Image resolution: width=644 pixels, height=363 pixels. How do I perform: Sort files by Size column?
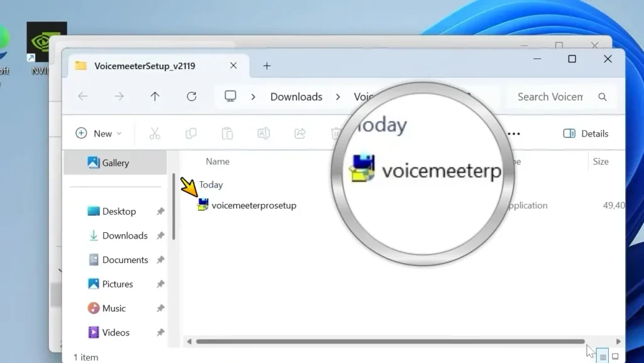coord(601,162)
